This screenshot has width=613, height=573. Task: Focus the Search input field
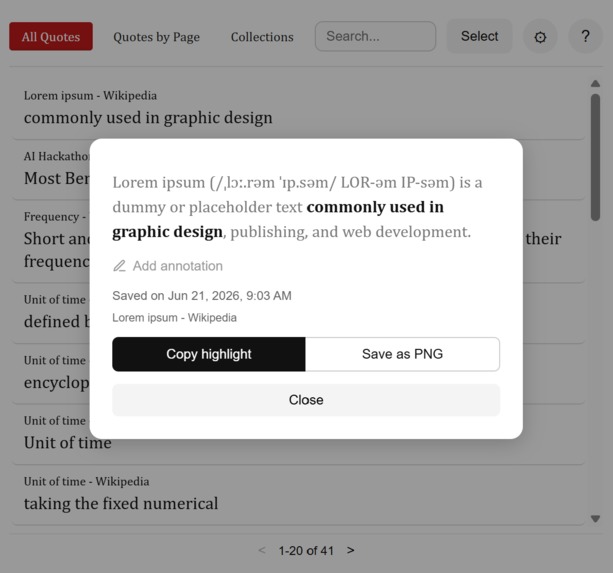375,36
